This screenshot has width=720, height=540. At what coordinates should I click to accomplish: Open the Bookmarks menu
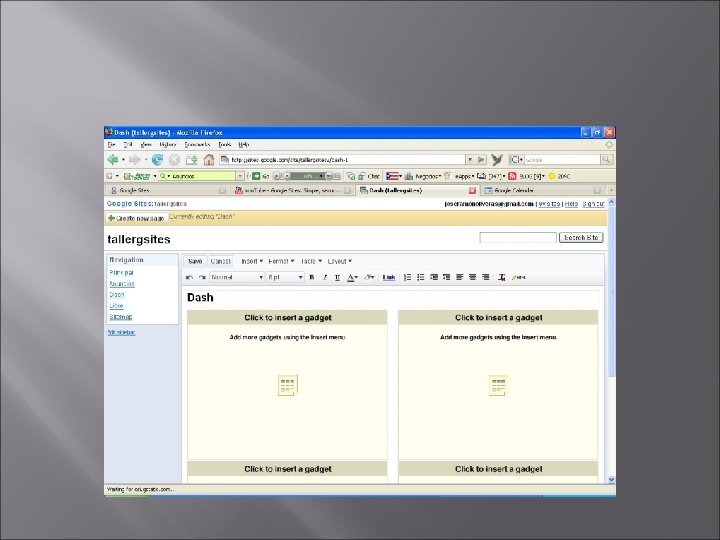coord(197,145)
